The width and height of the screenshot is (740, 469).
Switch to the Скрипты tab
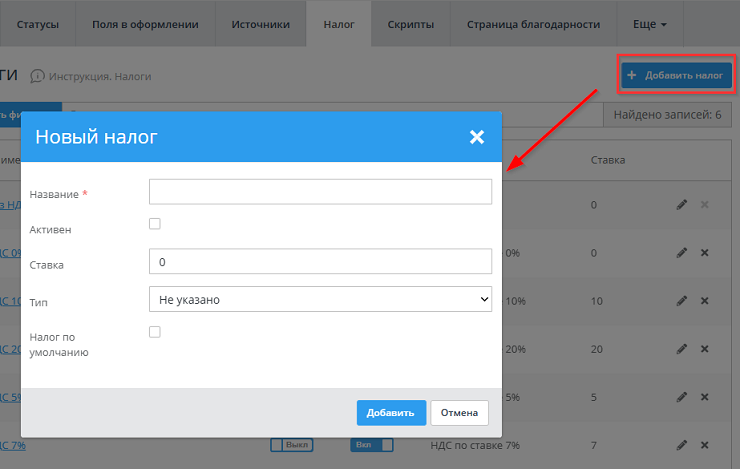pos(410,23)
